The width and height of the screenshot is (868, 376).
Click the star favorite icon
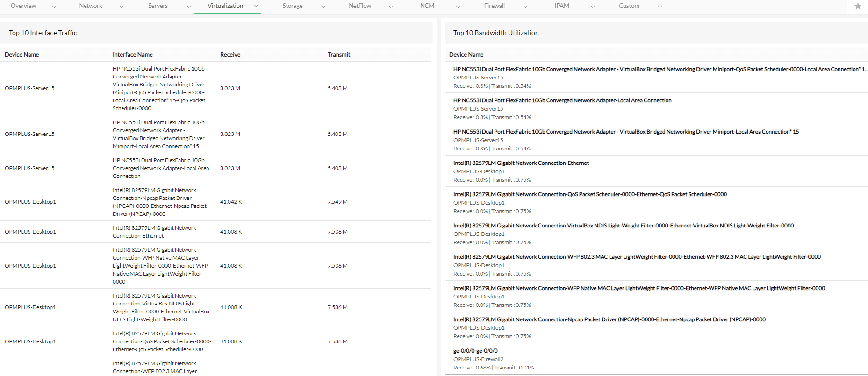[x=858, y=6]
